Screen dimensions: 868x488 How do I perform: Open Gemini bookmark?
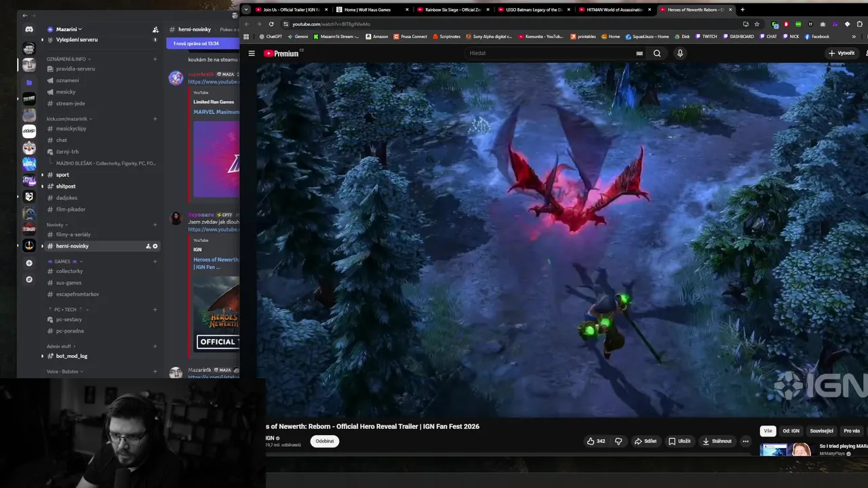298,37
